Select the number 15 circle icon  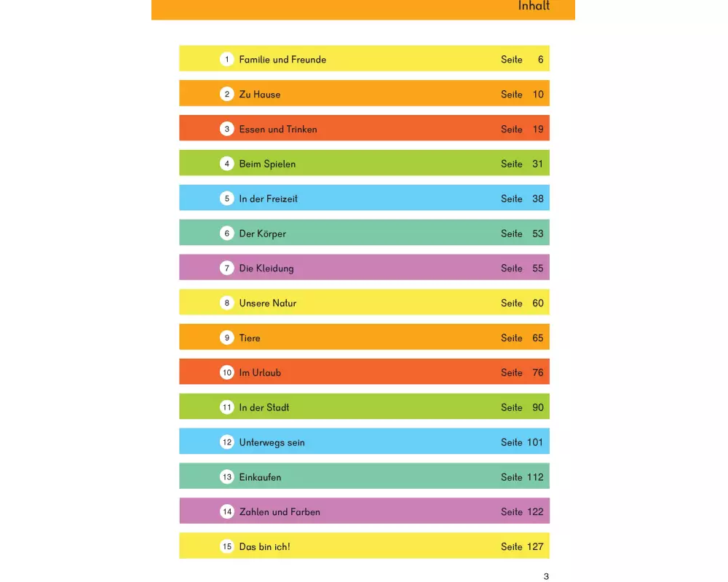click(x=227, y=546)
